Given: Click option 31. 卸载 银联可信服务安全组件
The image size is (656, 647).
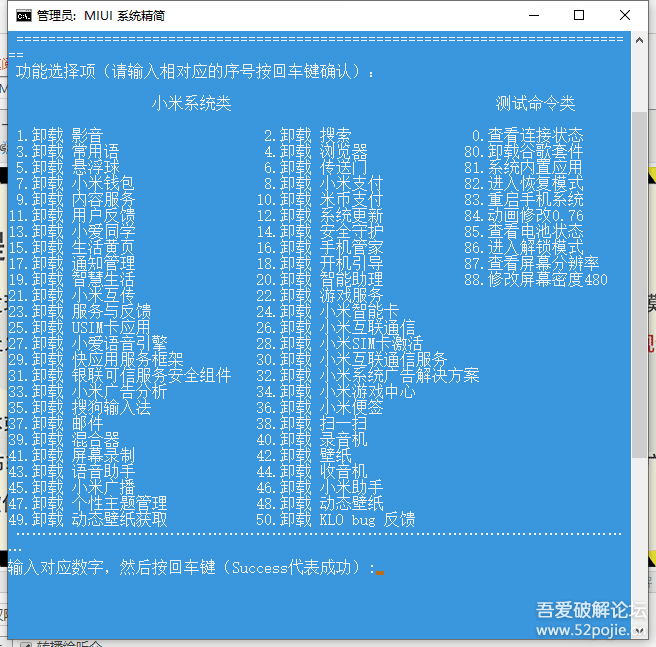Looking at the screenshot, I should click(120, 375).
